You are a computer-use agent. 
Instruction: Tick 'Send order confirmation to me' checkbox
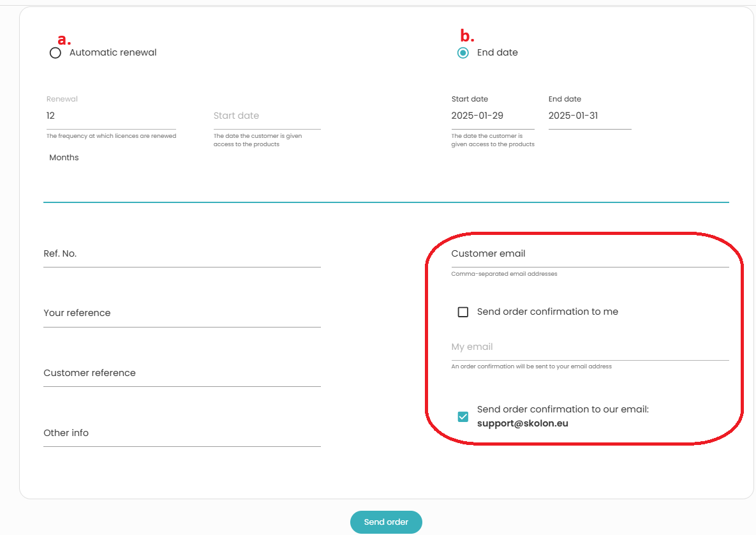click(x=463, y=312)
